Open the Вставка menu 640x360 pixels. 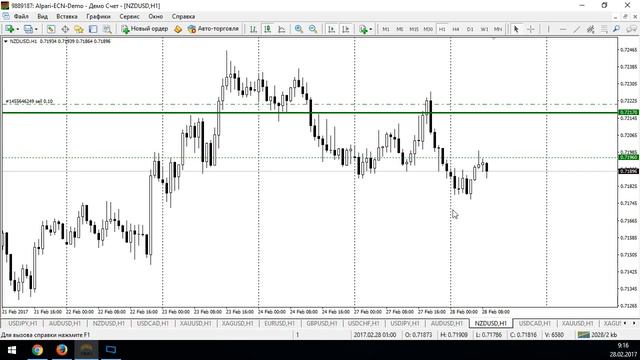[x=67, y=16]
